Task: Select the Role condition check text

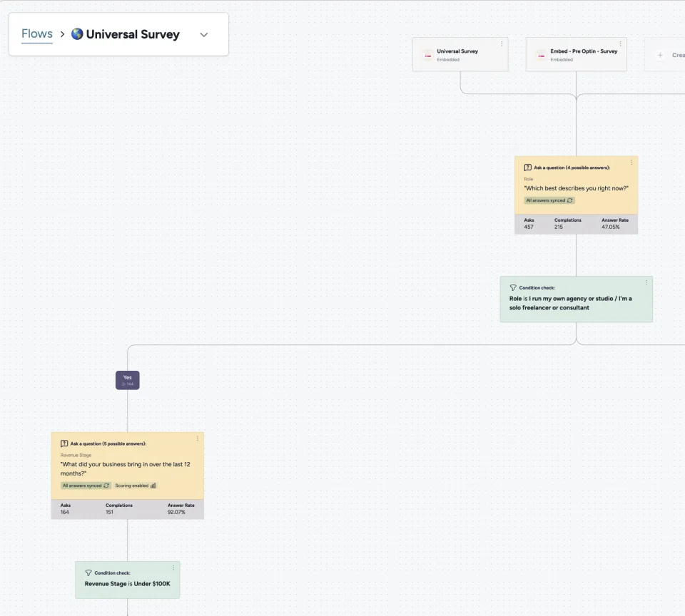Action: (x=571, y=303)
